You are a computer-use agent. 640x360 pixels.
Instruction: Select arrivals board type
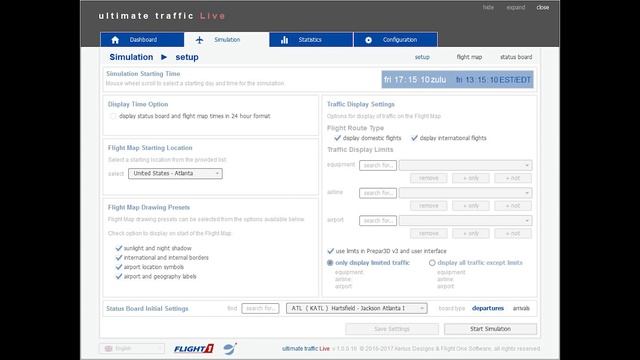click(x=521, y=308)
